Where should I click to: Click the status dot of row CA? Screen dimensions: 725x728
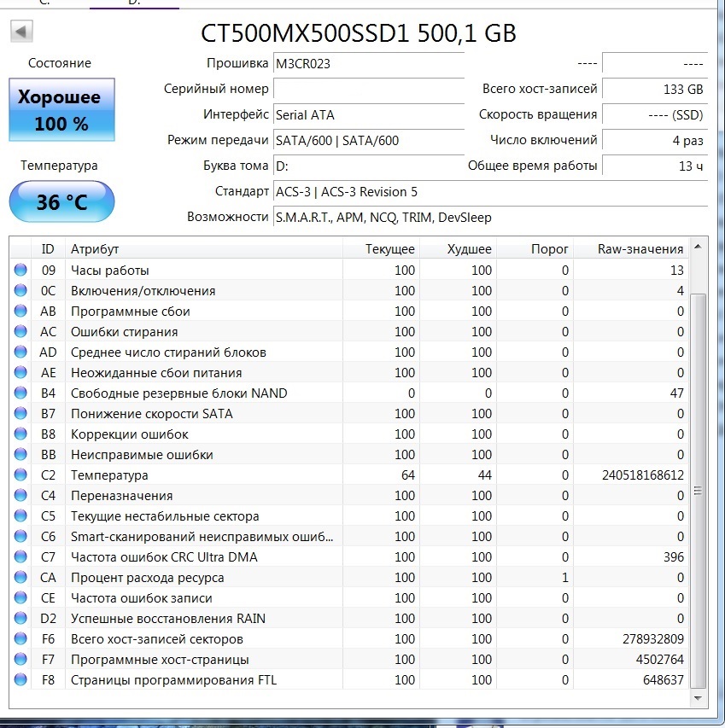pos(20,577)
